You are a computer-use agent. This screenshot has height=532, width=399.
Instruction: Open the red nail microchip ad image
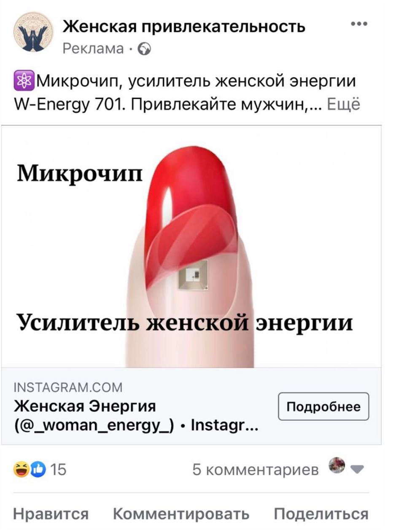click(x=191, y=247)
